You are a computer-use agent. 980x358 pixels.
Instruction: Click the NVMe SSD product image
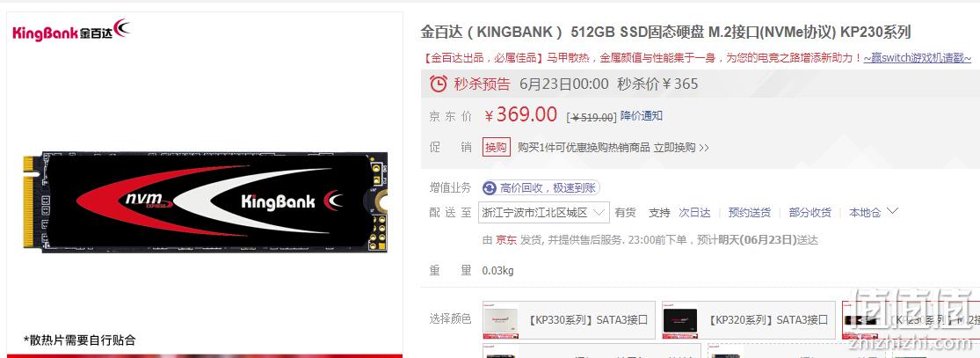tap(205, 201)
